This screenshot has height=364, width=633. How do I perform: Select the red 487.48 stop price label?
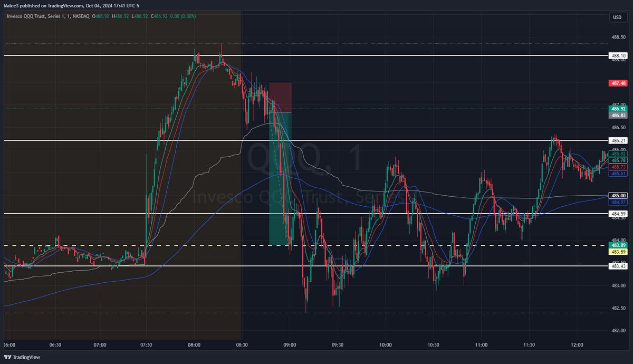[618, 83]
